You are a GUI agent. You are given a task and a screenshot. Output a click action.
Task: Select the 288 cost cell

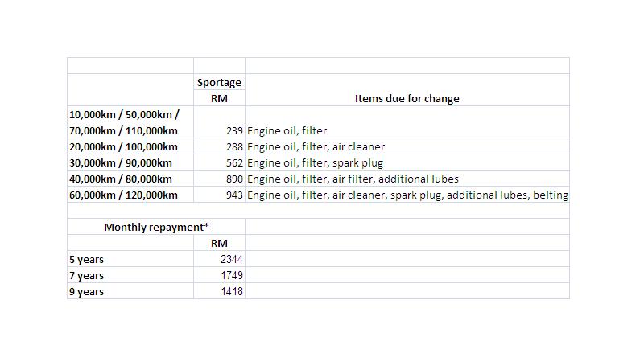(x=219, y=146)
